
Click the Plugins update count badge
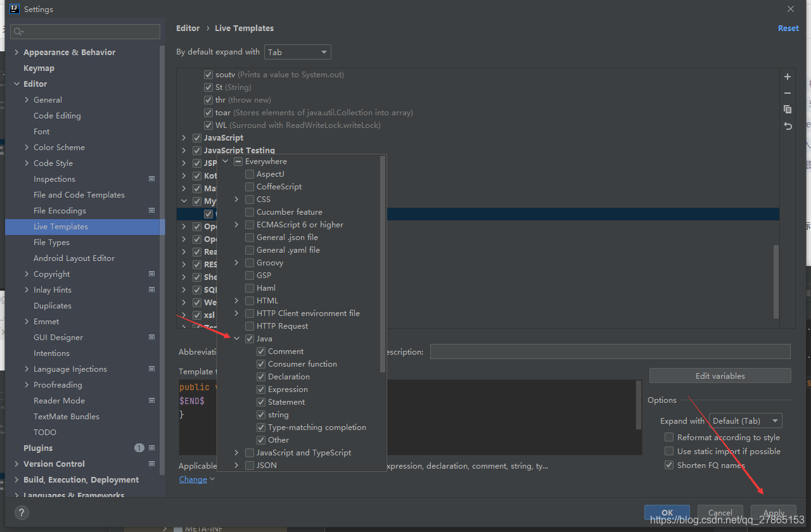139,448
